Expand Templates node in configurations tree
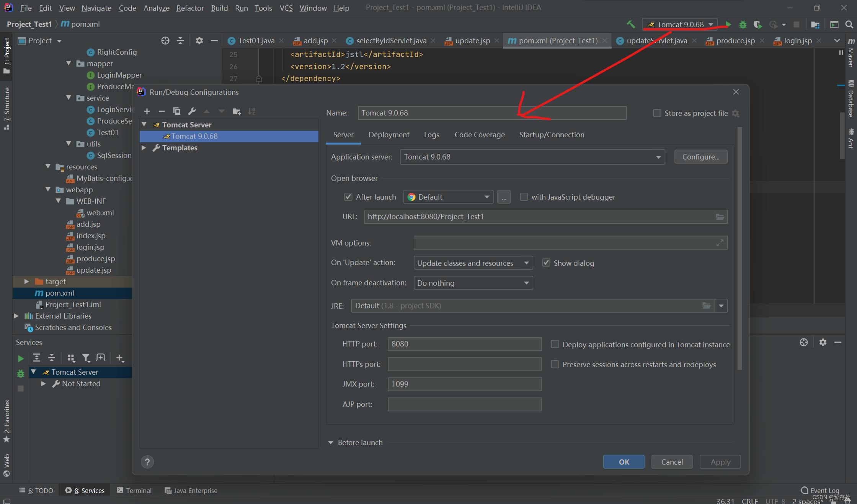857x504 pixels. (144, 148)
